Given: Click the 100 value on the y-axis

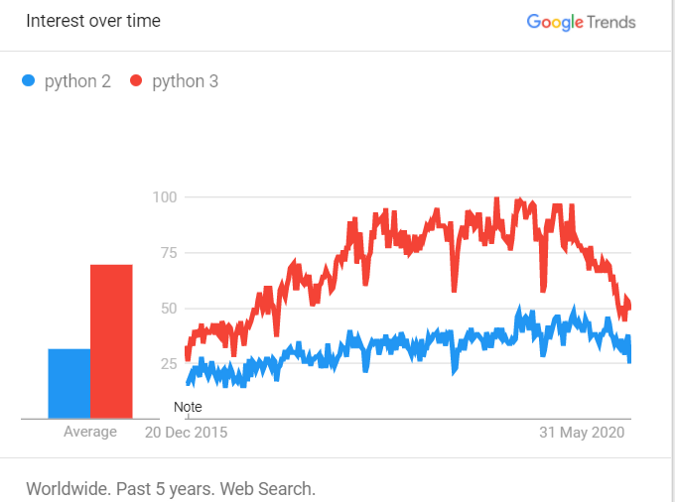Looking at the screenshot, I should [x=165, y=197].
